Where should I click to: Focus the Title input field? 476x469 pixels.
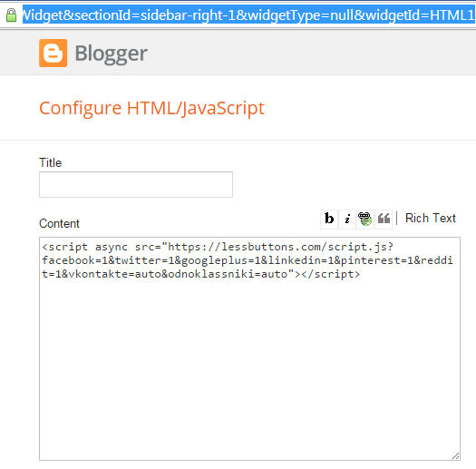click(x=136, y=185)
